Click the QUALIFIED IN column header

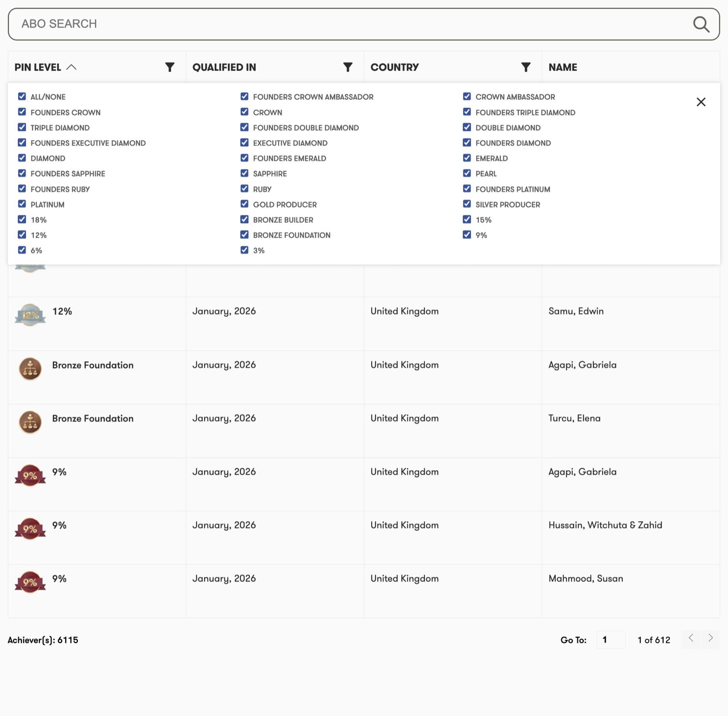click(x=224, y=67)
